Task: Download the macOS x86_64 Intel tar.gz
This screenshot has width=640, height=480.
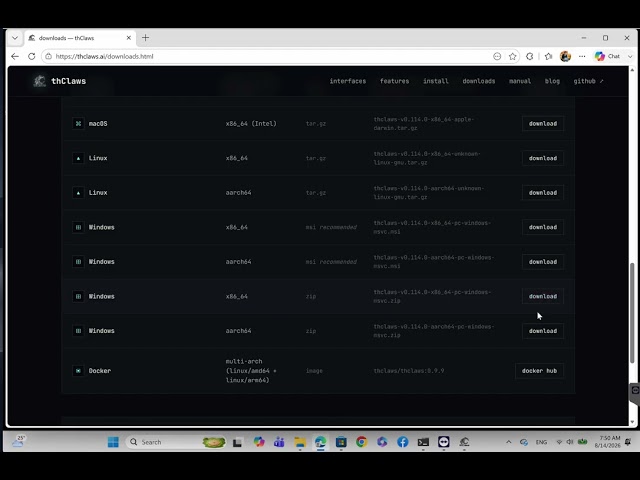Action: point(543,124)
